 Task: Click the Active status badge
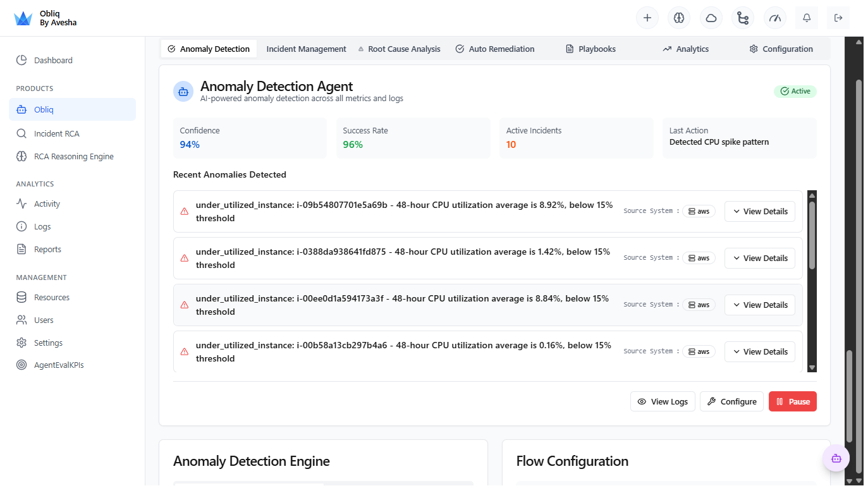pos(795,91)
